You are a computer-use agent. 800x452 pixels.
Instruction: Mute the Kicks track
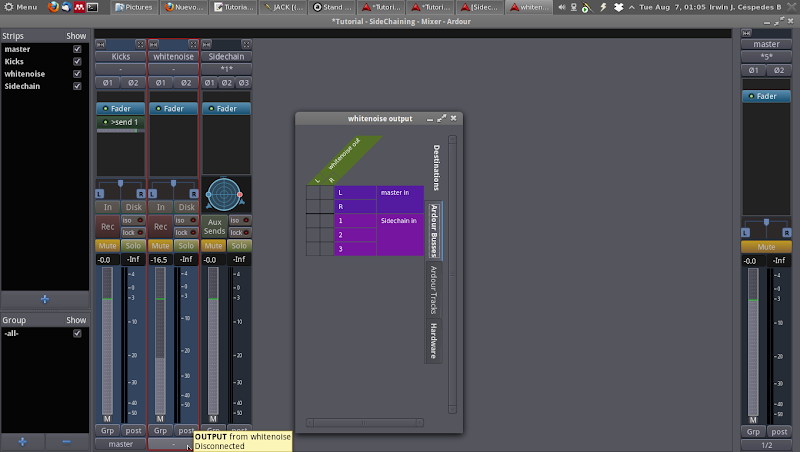[x=108, y=246]
